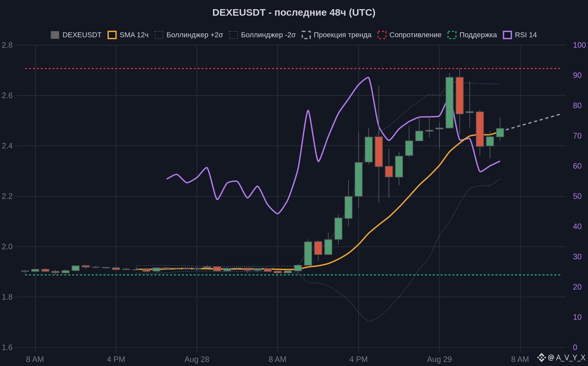
Task: Click the 60 tick on RSI axis
Action: 577,166
